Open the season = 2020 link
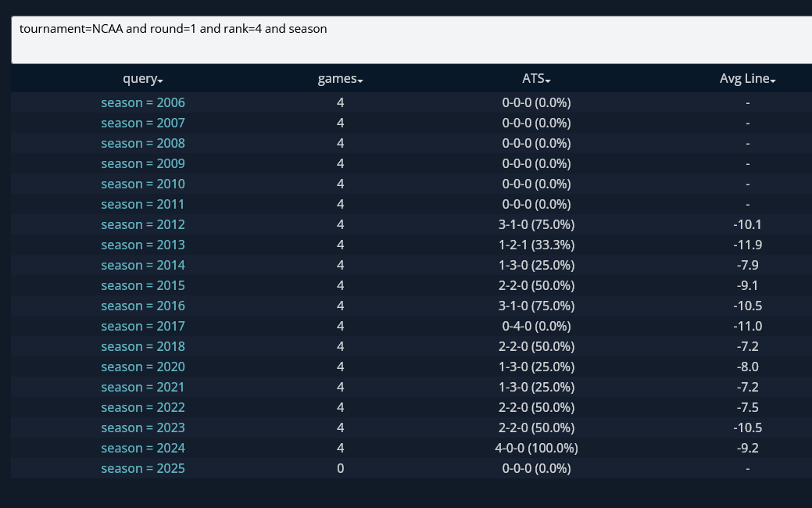Viewport: 812px width, 508px height. pyautogui.click(x=143, y=367)
